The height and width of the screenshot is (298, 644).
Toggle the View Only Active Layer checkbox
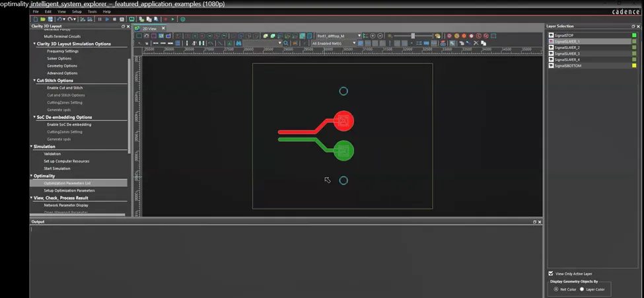pyautogui.click(x=551, y=273)
